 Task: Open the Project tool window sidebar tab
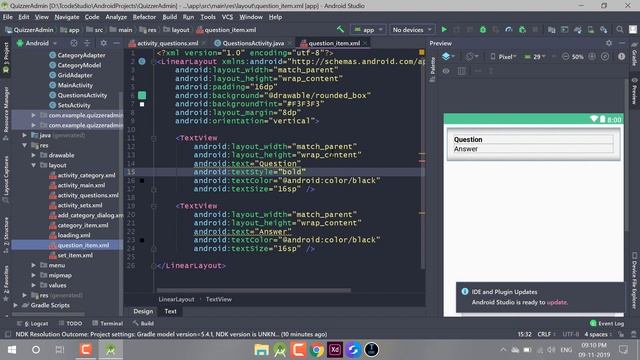tap(6, 58)
